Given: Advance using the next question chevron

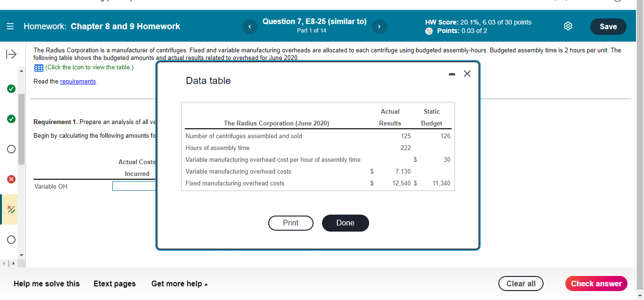Looking at the screenshot, I should click(x=379, y=26).
